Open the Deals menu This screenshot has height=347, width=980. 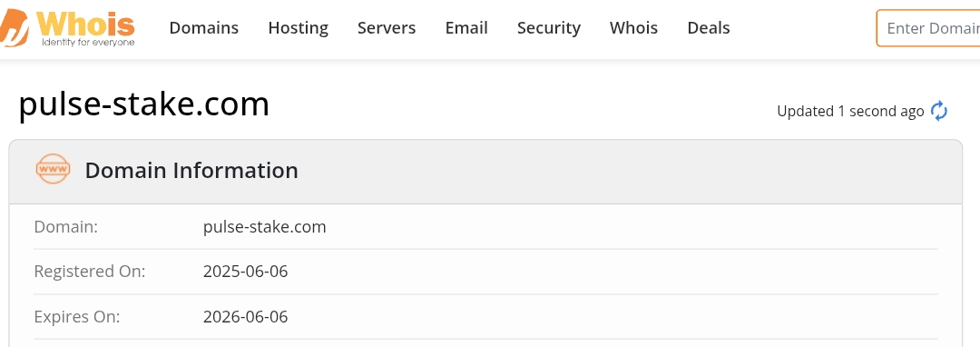[708, 28]
